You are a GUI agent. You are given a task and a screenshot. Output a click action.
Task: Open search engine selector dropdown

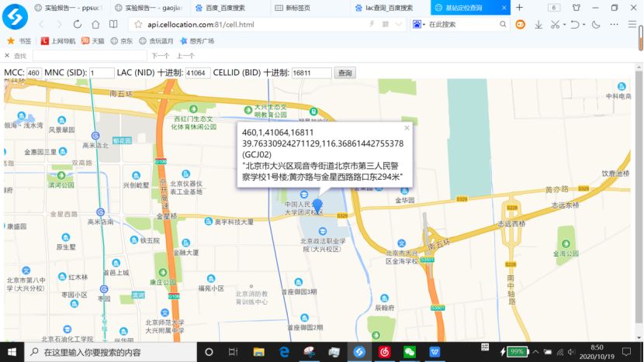(419, 25)
